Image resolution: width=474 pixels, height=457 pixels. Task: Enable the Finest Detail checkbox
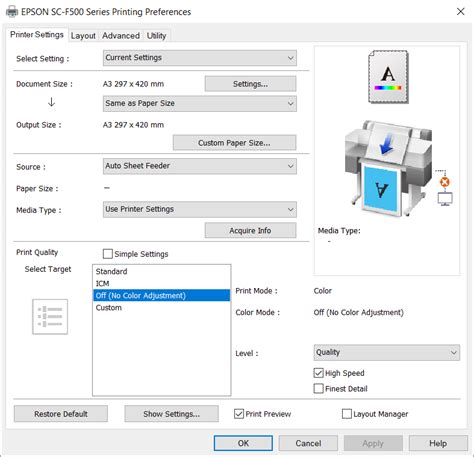click(318, 388)
